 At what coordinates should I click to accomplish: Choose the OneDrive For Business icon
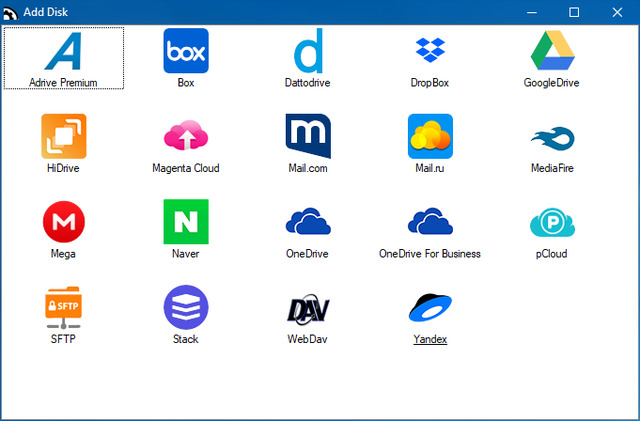pyautogui.click(x=430, y=222)
